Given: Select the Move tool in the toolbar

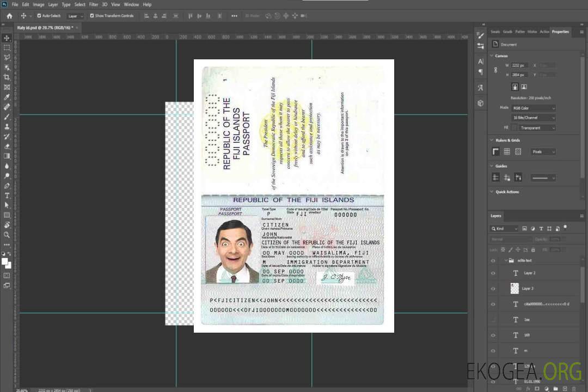Looking at the screenshot, I should click(7, 38).
